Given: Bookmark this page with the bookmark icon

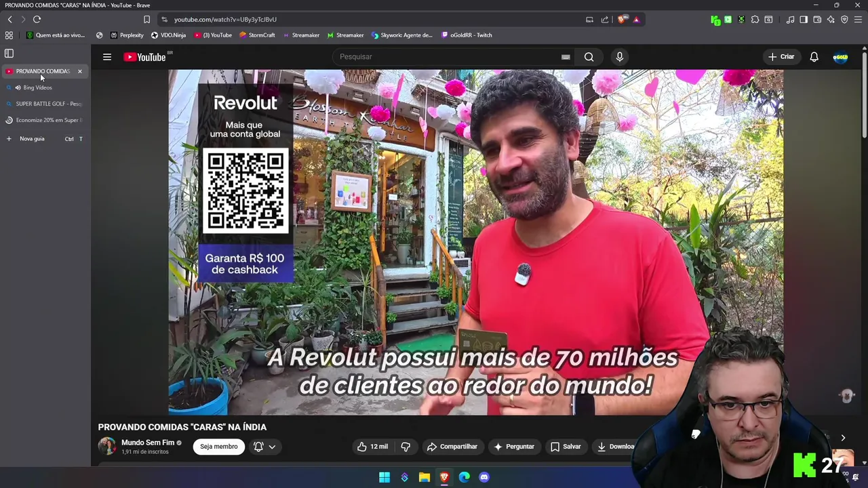Looking at the screenshot, I should 146,20.
